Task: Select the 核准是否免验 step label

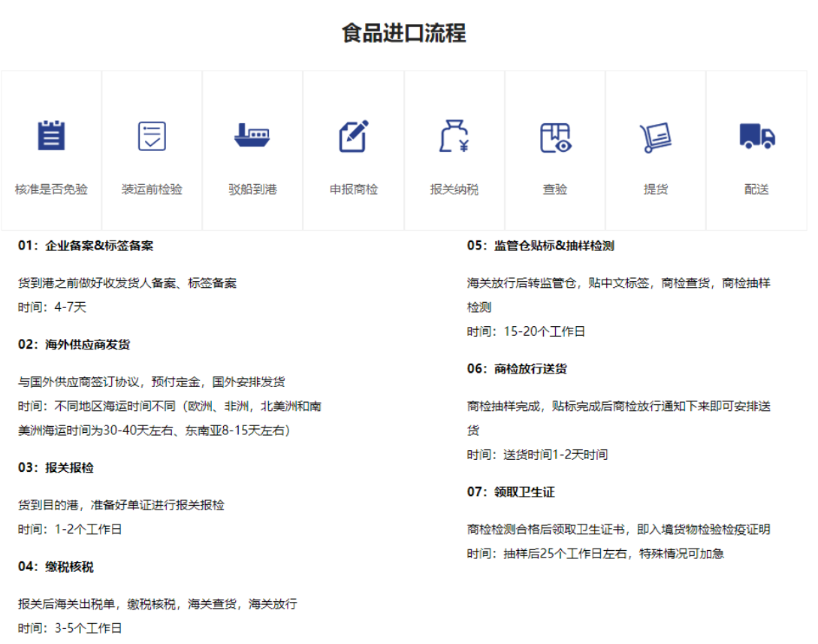Action: [x=51, y=189]
